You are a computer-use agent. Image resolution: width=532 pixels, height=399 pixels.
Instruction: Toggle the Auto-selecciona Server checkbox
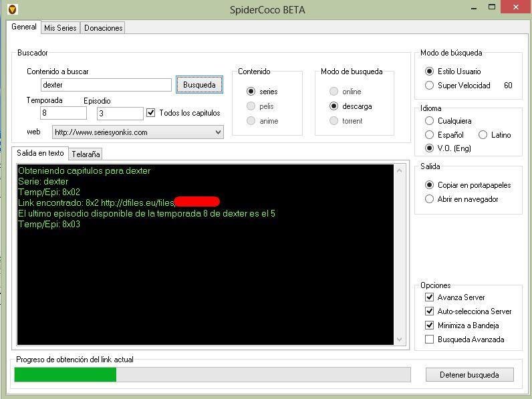coord(429,311)
